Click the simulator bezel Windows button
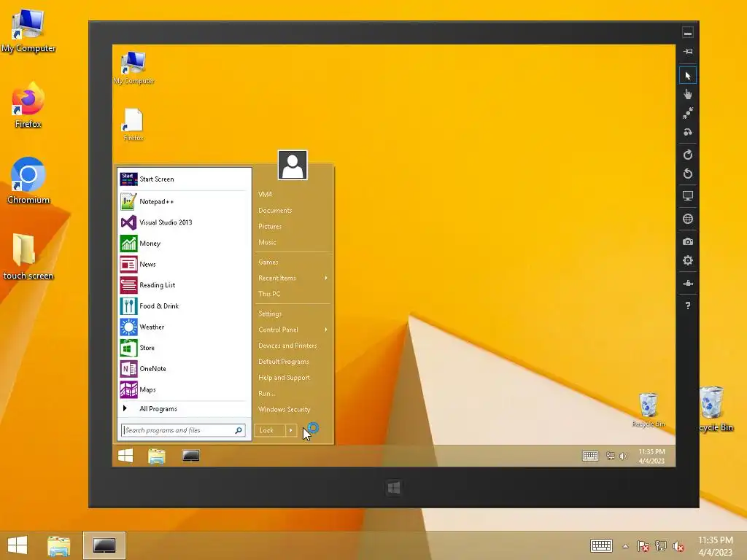 [x=393, y=488]
